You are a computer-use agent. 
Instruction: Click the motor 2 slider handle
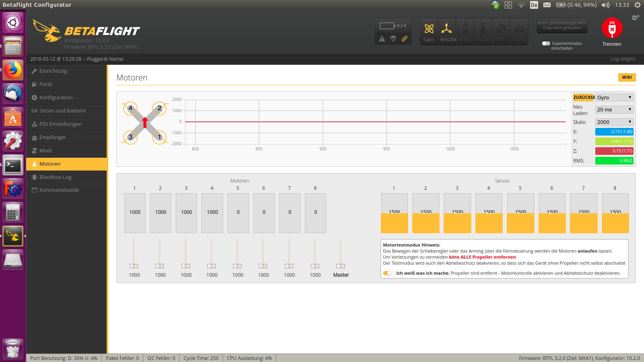pos(160,266)
